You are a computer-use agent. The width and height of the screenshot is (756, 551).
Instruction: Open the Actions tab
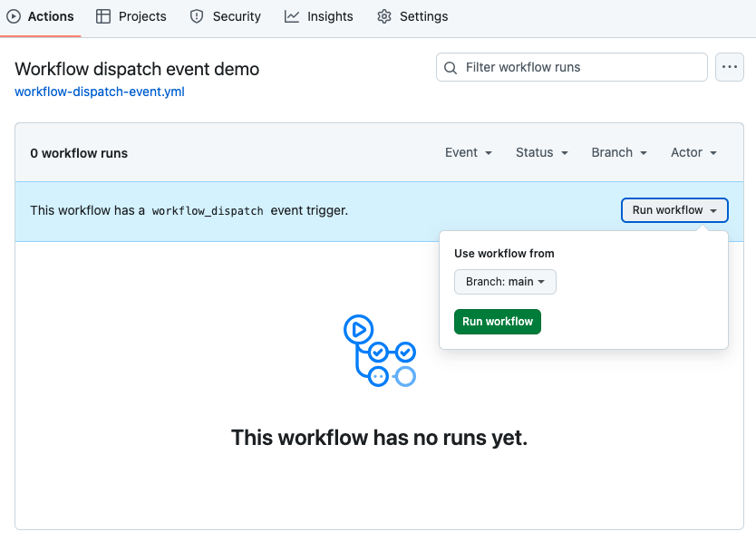[x=41, y=16]
